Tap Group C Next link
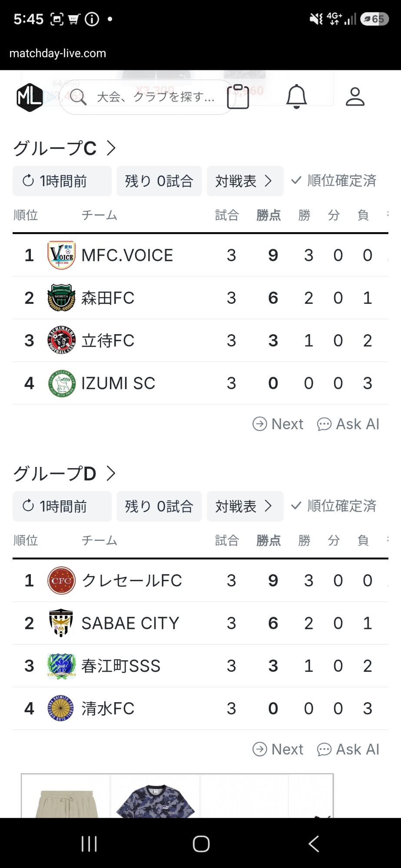This screenshot has width=401, height=868. [278, 424]
